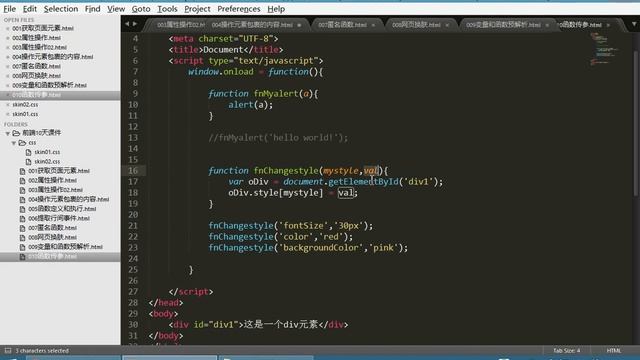
Task: Click the previous tab arrow
Action: tap(127, 24)
